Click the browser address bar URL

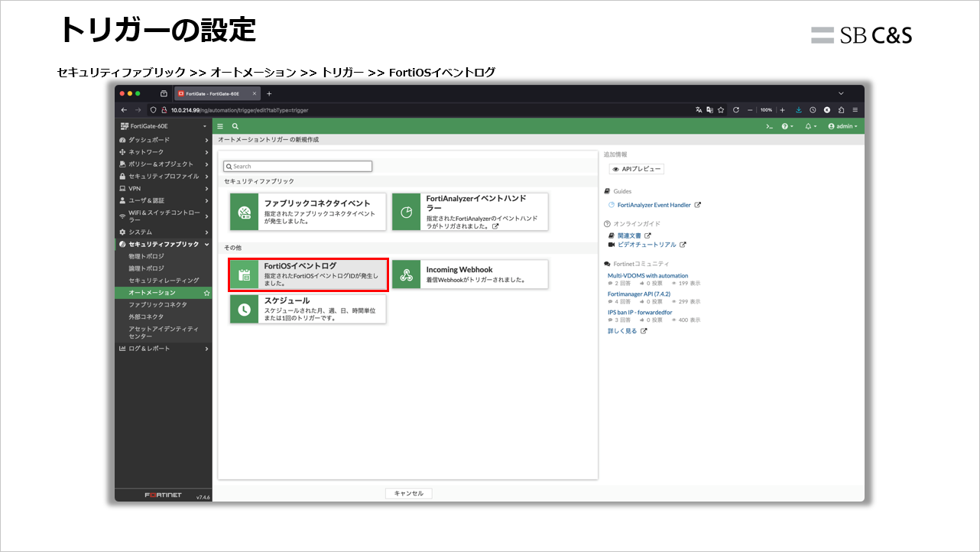coord(239,110)
